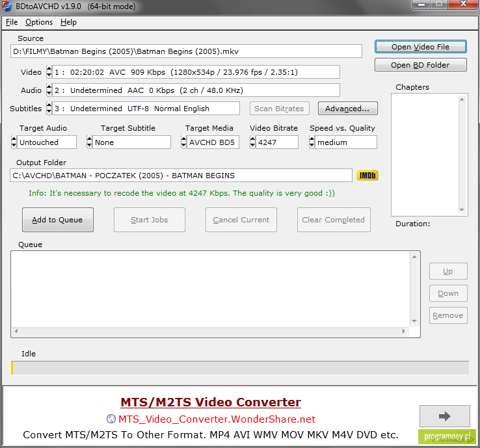Change Target Media spinner AVCHD BD5

tap(183, 142)
